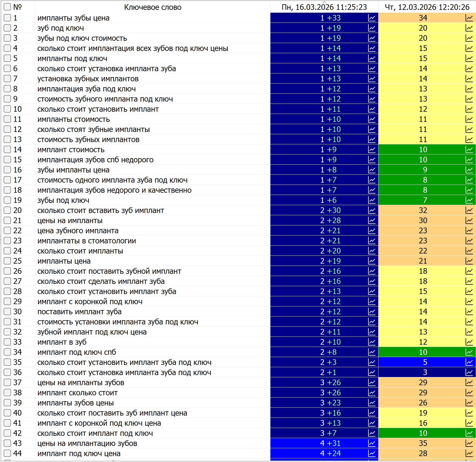Show 16.03 position graph for 'цены на импланты'
476x462 pixels.
(372, 221)
